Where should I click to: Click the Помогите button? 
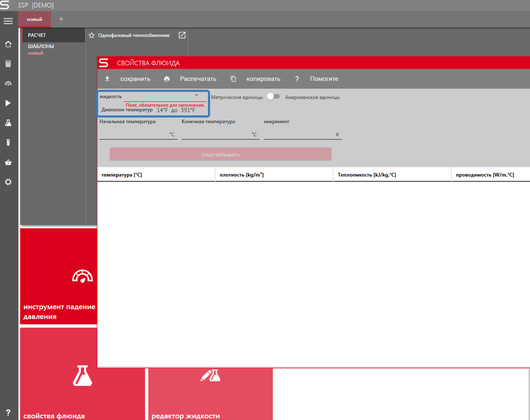(324, 79)
